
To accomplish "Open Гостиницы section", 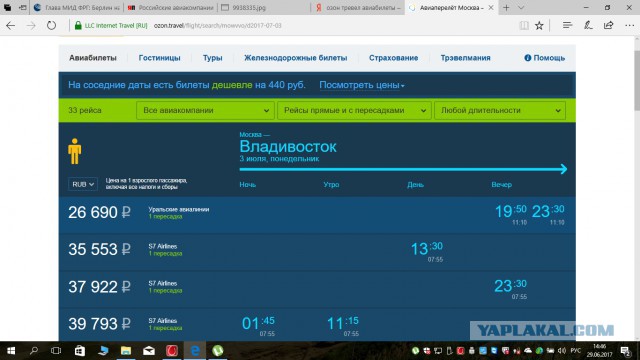I will (x=159, y=58).
